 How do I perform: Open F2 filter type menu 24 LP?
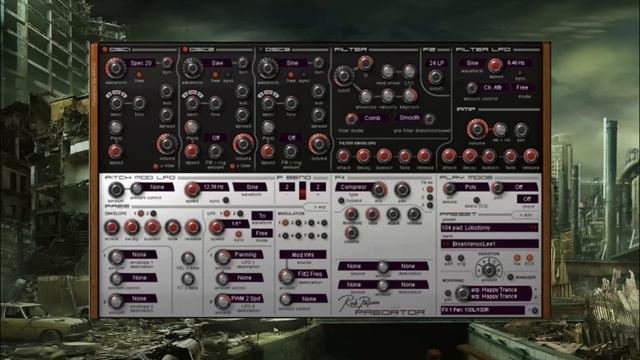(x=436, y=63)
